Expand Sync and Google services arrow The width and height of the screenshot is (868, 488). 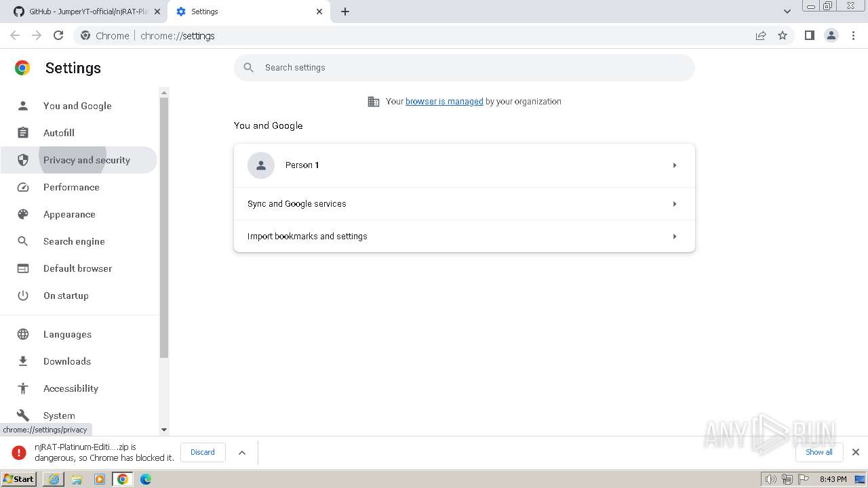click(675, 204)
